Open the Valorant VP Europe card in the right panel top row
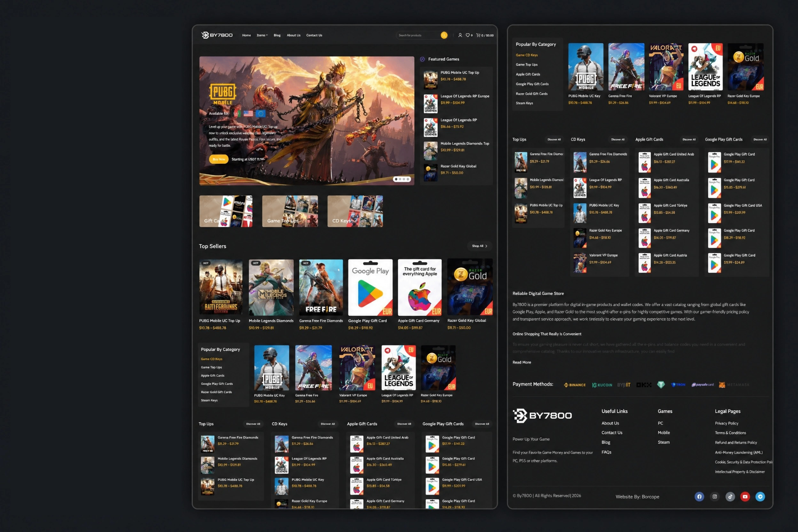798x532 pixels. (x=666, y=74)
